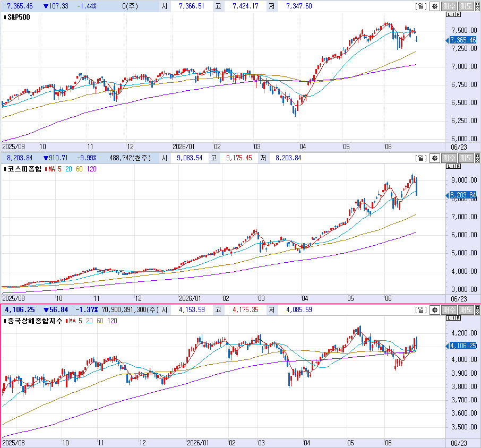Click the gold 60 MA legend on 중국상해종합지수
481x448 pixels.
coord(100,321)
